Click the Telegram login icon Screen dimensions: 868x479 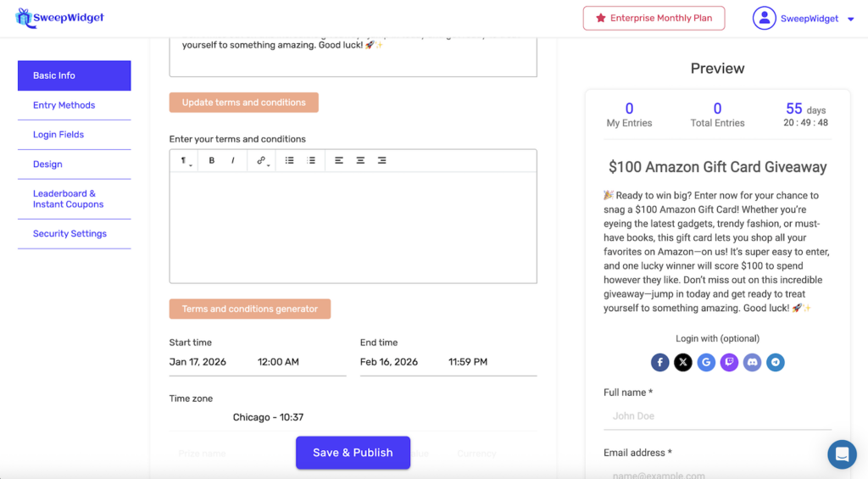pyautogui.click(x=775, y=363)
